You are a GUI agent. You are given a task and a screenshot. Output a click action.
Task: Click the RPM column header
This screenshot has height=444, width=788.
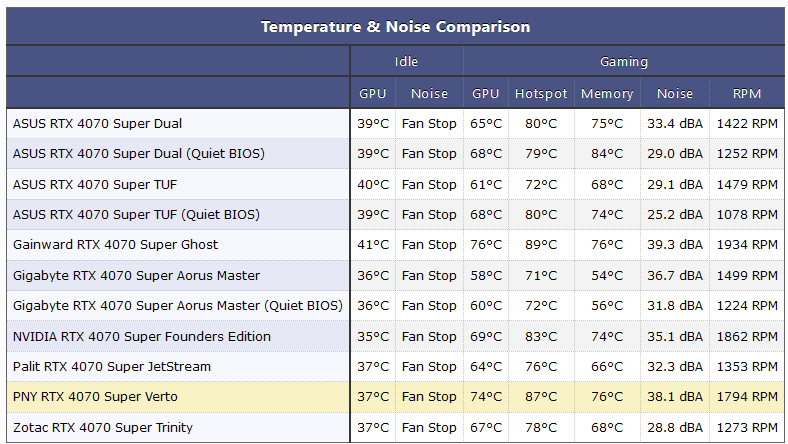(746, 94)
